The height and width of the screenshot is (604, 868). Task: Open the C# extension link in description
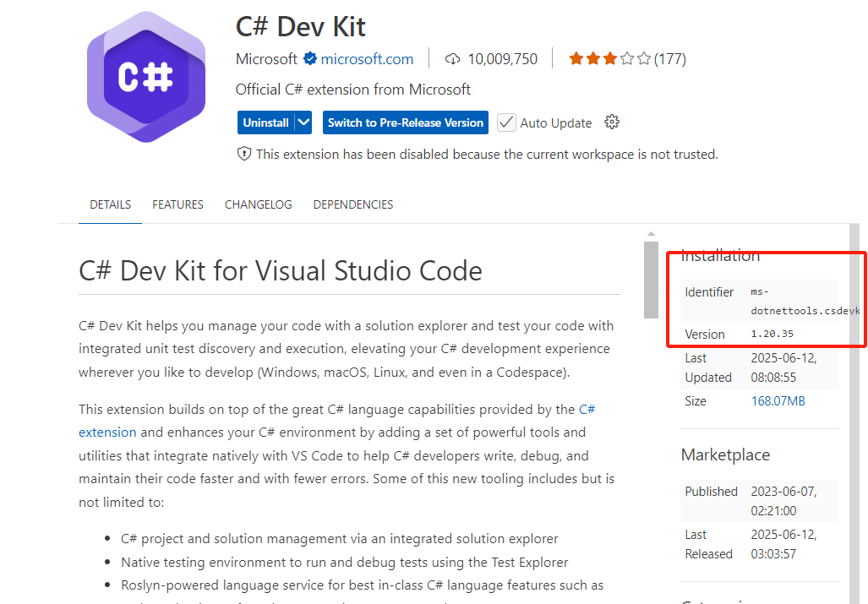(336, 421)
